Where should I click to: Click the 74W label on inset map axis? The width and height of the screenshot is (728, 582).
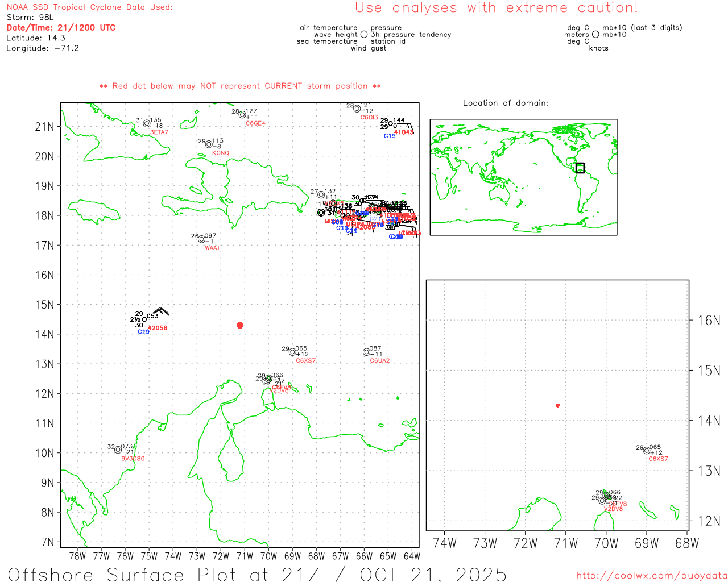click(x=445, y=543)
